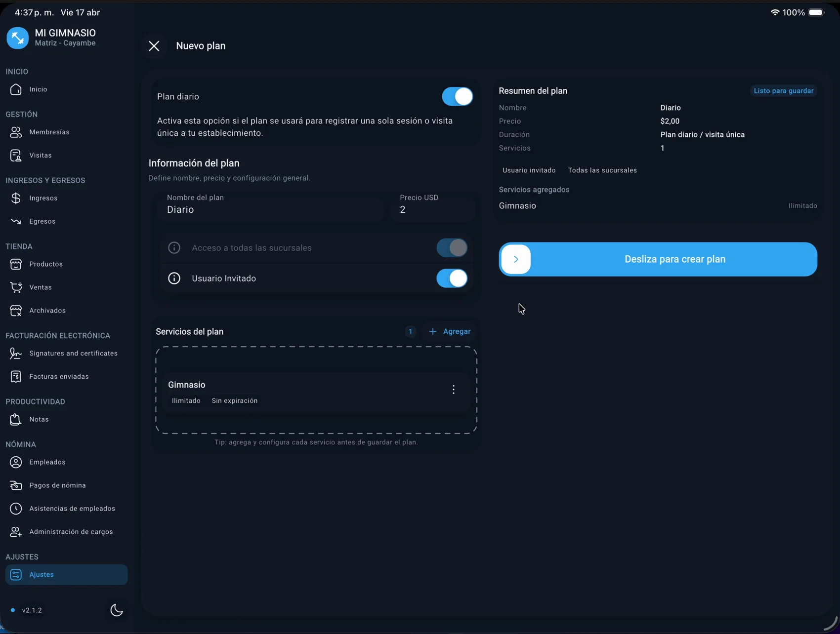Viewport: 840px width, 634px height.
Task: Close the Nuevo plan form
Action: (x=154, y=46)
